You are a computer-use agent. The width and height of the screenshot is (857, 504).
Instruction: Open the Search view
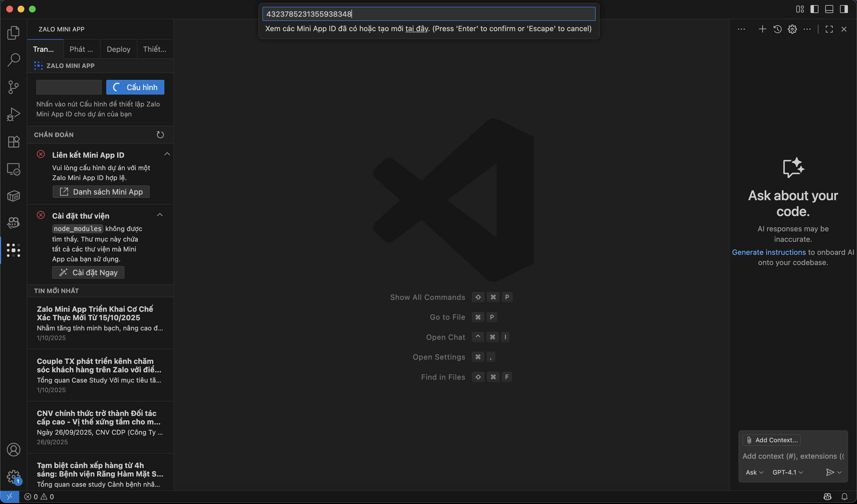pos(14,59)
